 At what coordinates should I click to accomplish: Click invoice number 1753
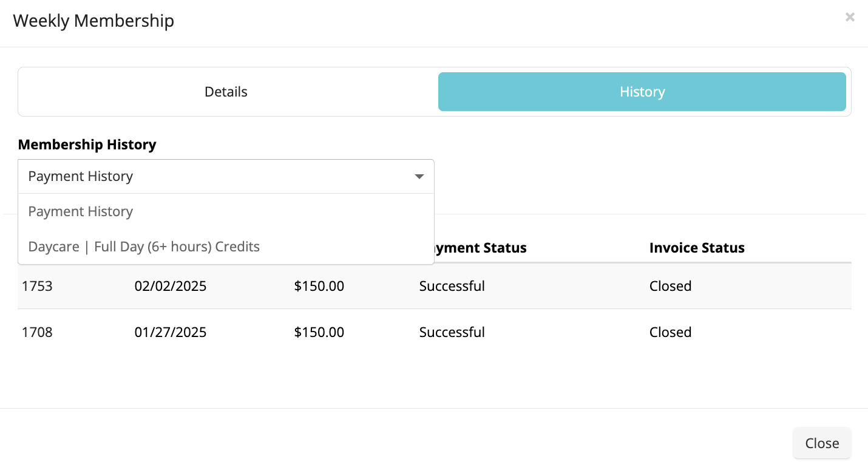(37, 286)
